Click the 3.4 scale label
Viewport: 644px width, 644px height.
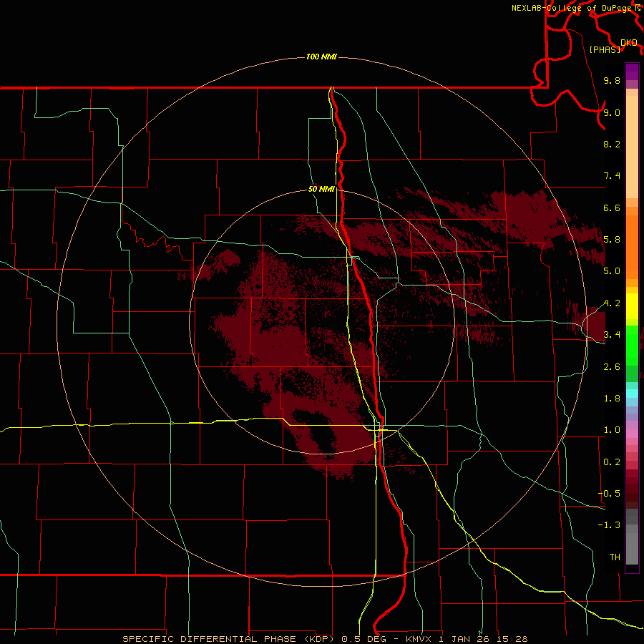click(x=612, y=335)
